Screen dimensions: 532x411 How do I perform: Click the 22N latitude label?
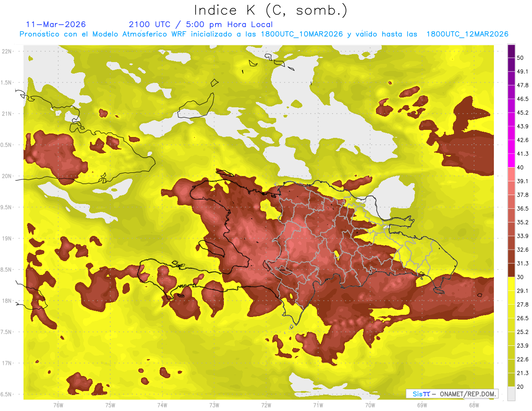coord(8,51)
